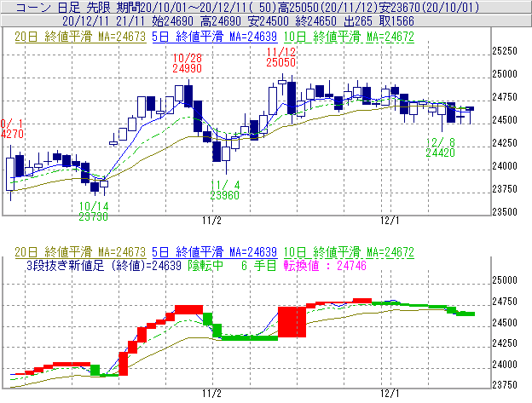Click the 25250 price label on upper axis
Viewport: 532px width, 403px height.
505,51
